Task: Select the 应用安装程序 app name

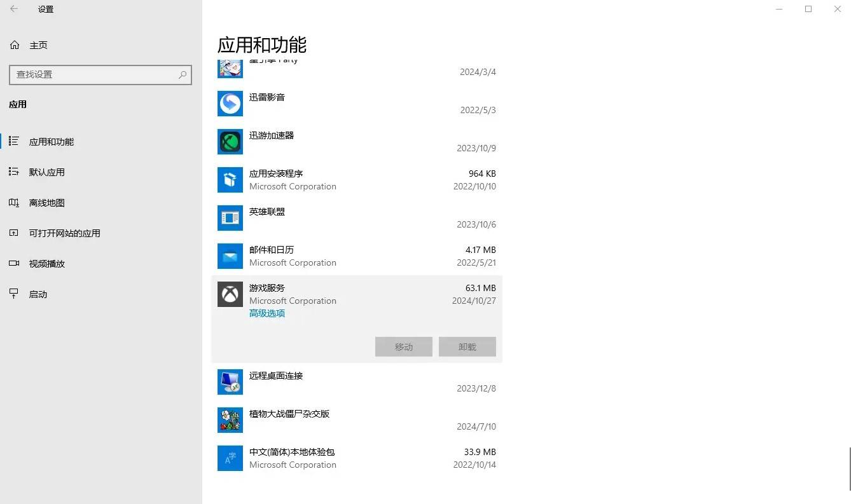Action: tap(276, 174)
